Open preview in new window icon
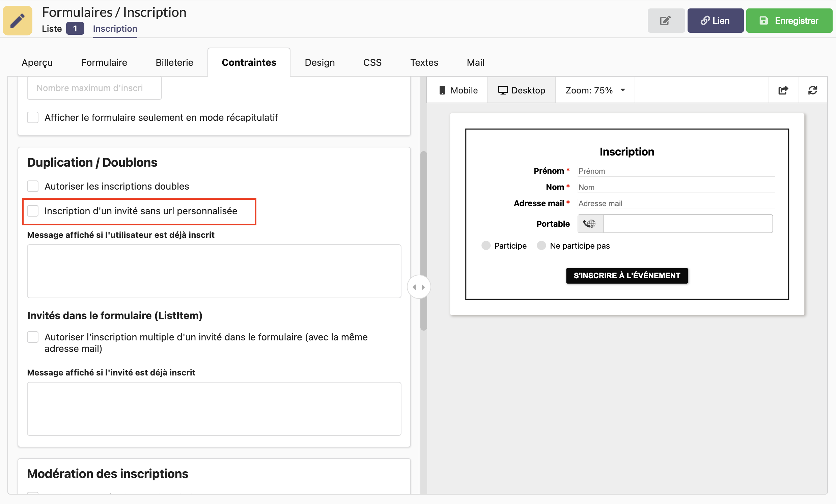 pos(783,90)
